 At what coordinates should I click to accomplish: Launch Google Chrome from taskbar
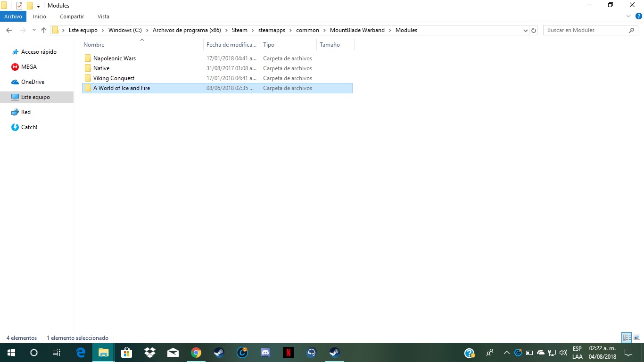[196, 353]
